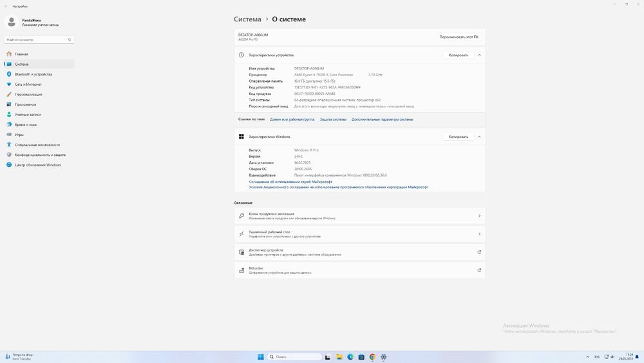The height and width of the screenshot is (363, 644).
Task: Click the Windows 11 Pro edition value
Action: (x=307, y=150)
